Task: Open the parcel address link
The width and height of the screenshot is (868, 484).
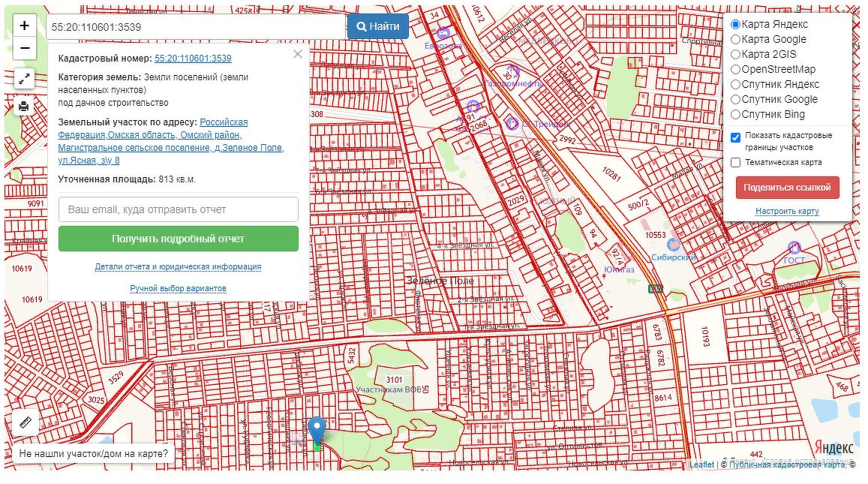Action: 171,141
